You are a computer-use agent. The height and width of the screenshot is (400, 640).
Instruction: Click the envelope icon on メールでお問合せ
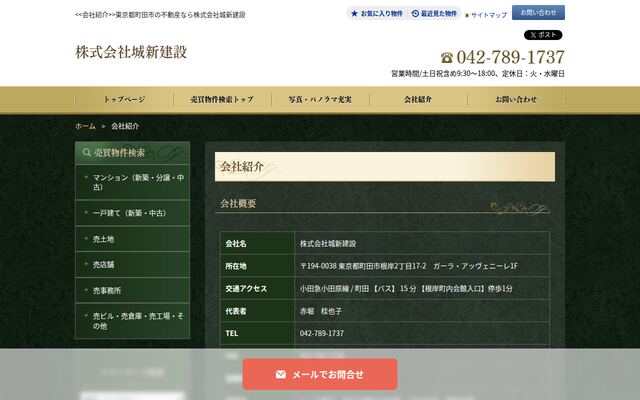click(281, 374)
